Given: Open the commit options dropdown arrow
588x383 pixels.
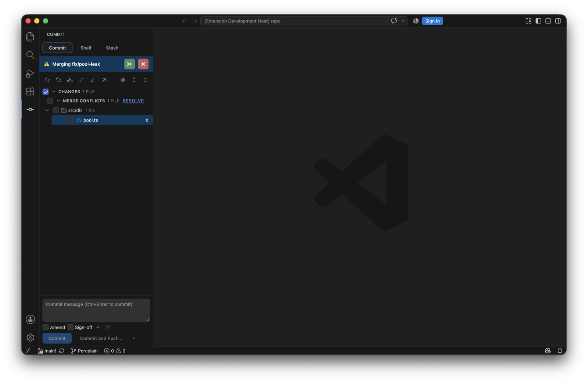Looking at the screenshot, I should tap(134, 338).
